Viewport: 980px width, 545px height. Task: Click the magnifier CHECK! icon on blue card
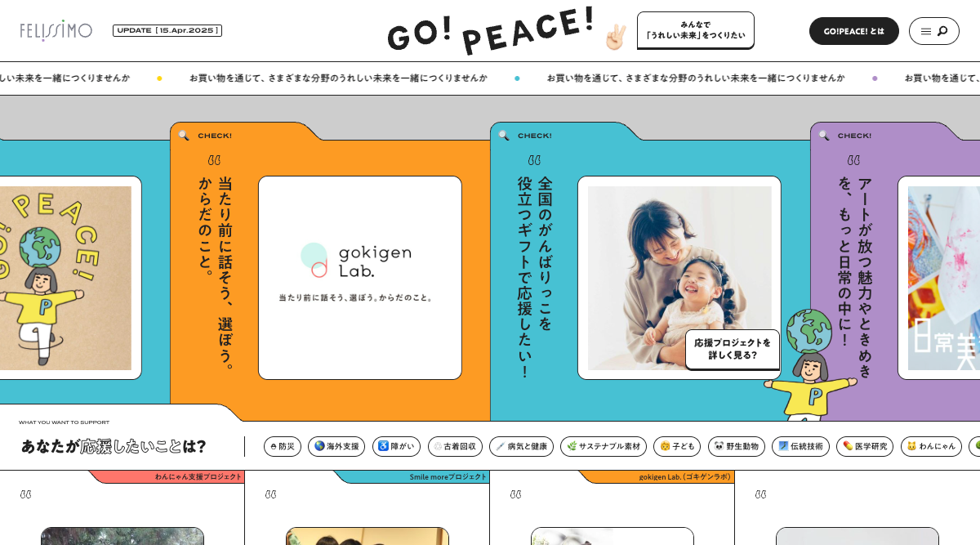504,136
